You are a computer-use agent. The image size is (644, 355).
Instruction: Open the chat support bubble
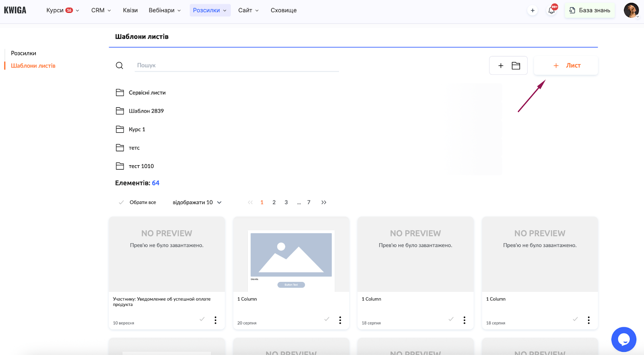(623, 339)
